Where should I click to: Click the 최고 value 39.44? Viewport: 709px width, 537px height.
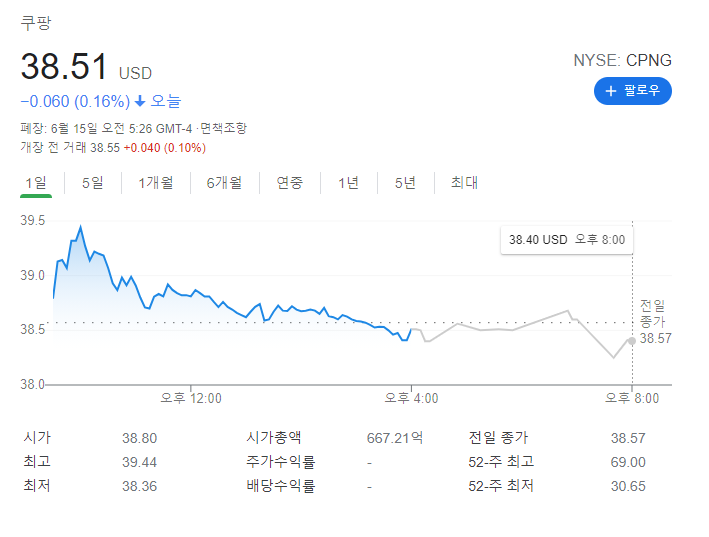pyautogui.click(x=139, y=462)
